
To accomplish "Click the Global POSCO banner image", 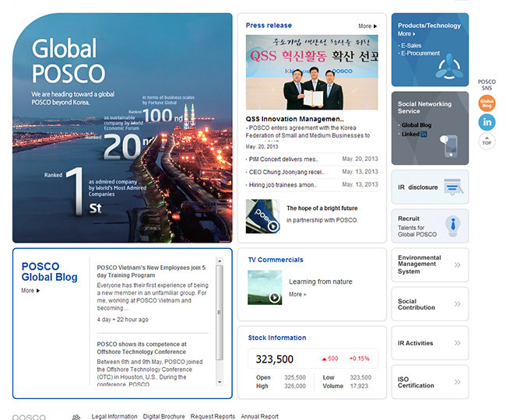I will [x=122, y=128].
